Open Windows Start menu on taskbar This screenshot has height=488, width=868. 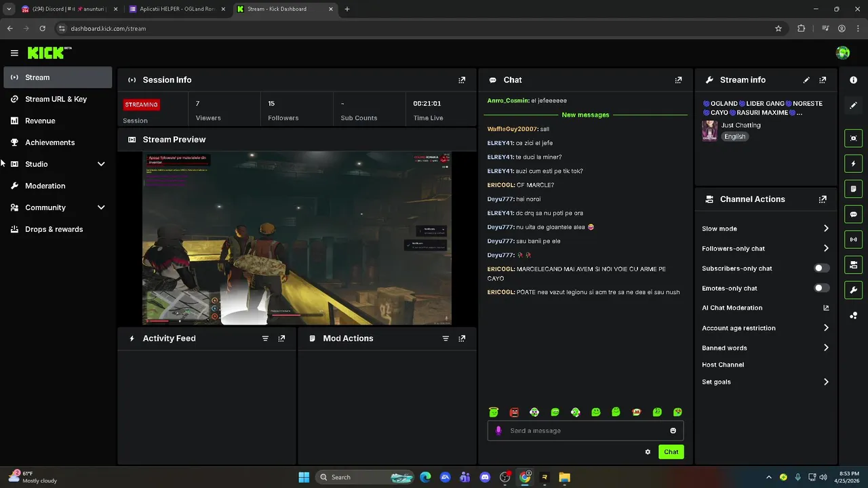tap(304, 477)
